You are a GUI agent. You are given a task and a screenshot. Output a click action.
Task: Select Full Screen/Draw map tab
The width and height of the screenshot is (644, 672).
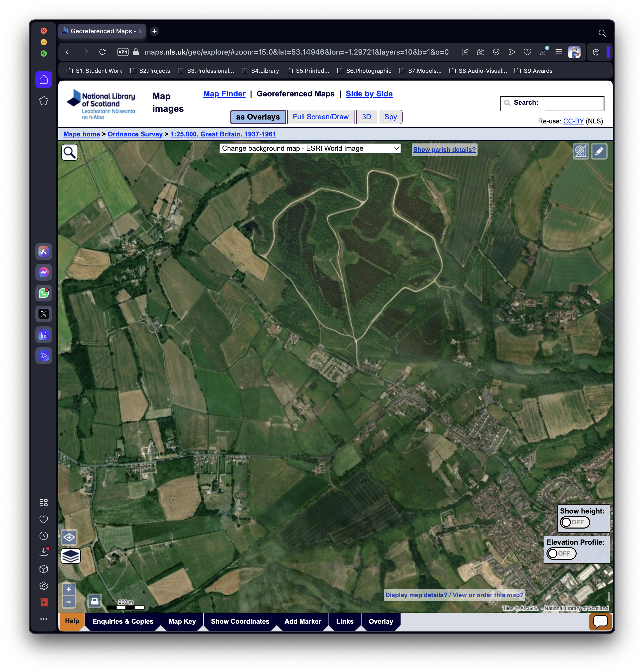(x=320, y=116)
